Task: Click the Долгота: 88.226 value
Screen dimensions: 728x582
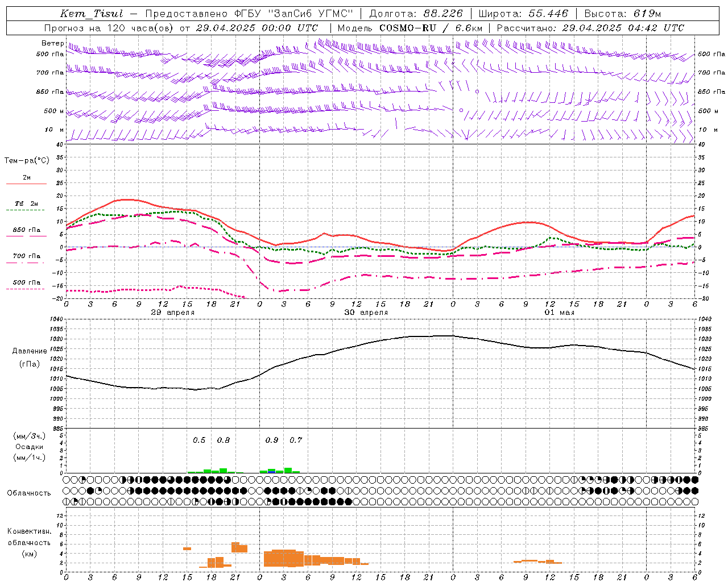Action: click(416, 14)
